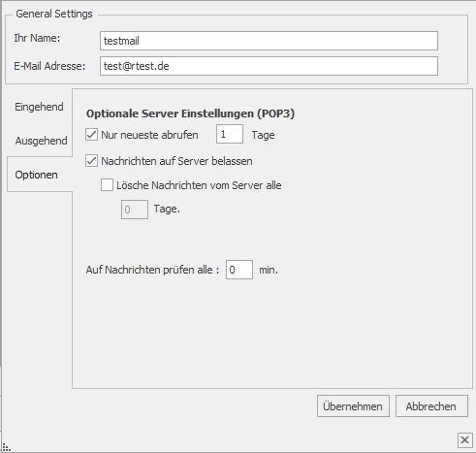The image size is (476, 453).
Task: Close the panel with the X icon
Action: 464,440
